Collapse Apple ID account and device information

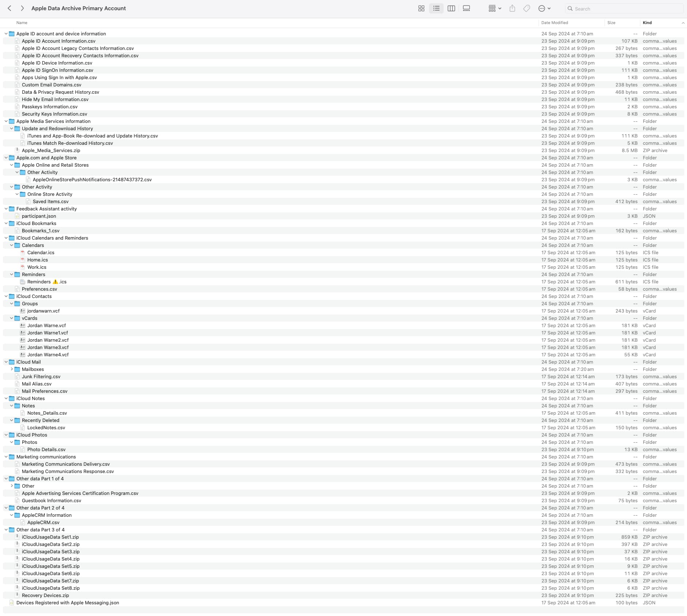coord(6,34)
